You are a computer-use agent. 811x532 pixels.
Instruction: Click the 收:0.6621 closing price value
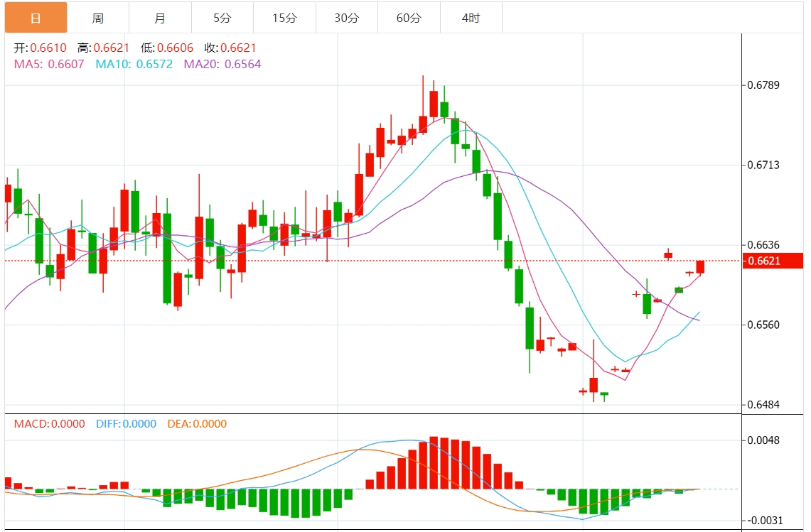(x=230, y=48)
